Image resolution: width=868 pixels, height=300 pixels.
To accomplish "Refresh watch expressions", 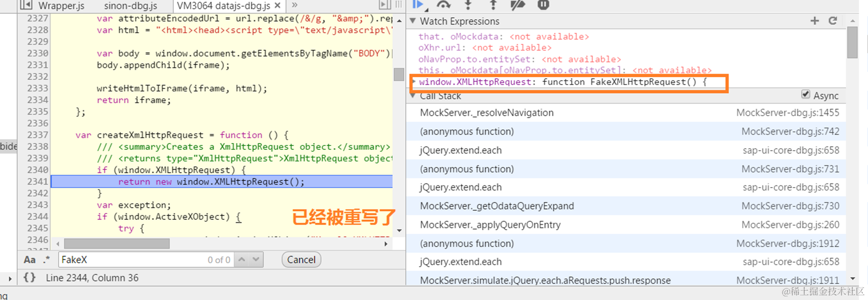I will (833, 21).
